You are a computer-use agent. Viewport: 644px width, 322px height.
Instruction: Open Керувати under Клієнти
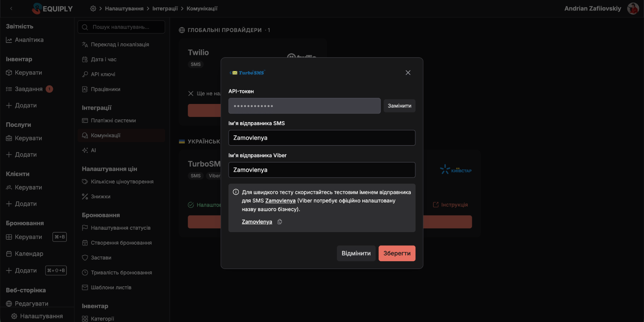(24, 188)
